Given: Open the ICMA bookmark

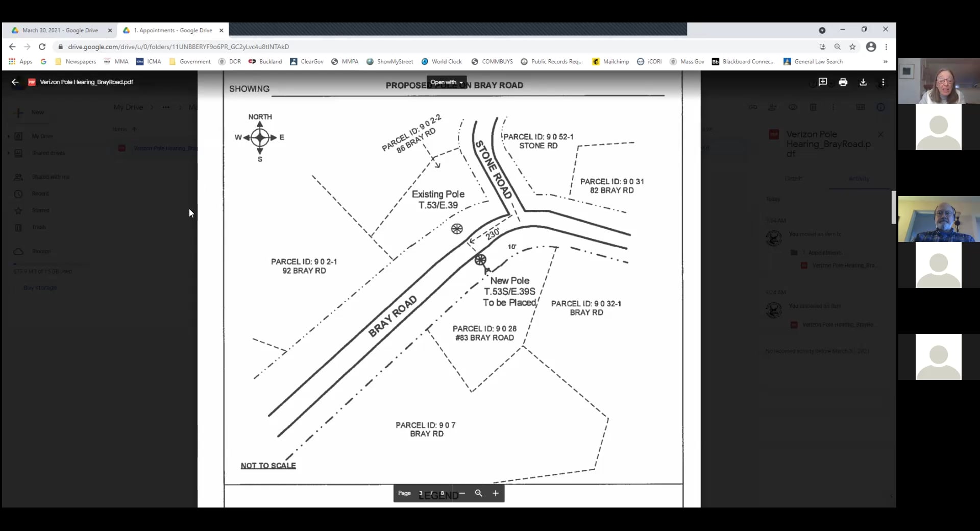Looking at the screenshot, I should pyautogui.click(x=149, y=61).
